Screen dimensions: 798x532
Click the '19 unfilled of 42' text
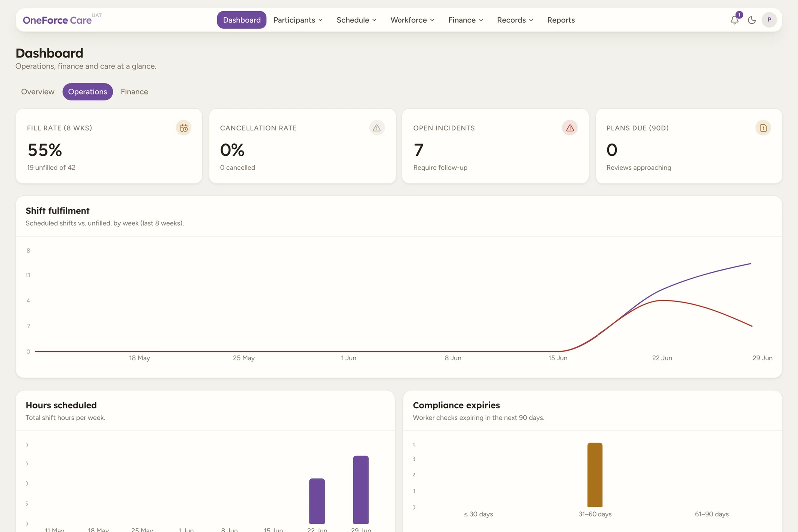click(x=51, y=168)
